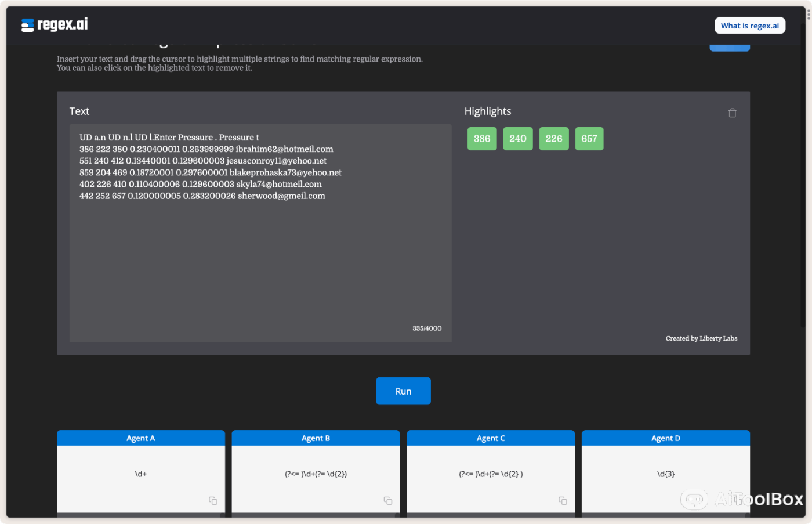Open the What is regex.ai page

pyautogui.click(x=749, y=26)
